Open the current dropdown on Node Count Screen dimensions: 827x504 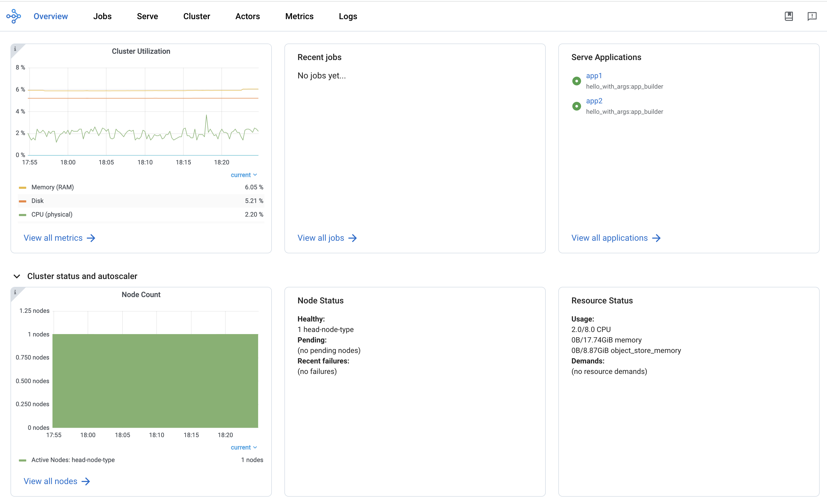244,447
